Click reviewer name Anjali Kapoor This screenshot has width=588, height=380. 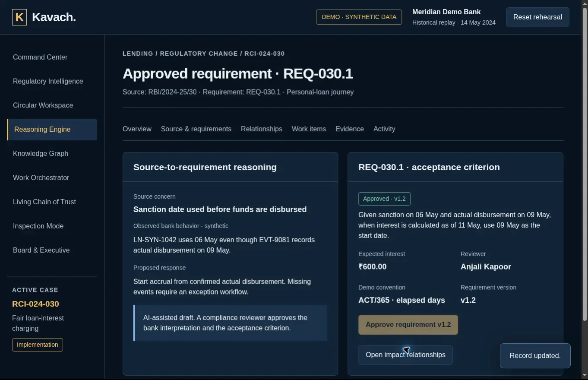pyautogui.click(x=486, y=267)
